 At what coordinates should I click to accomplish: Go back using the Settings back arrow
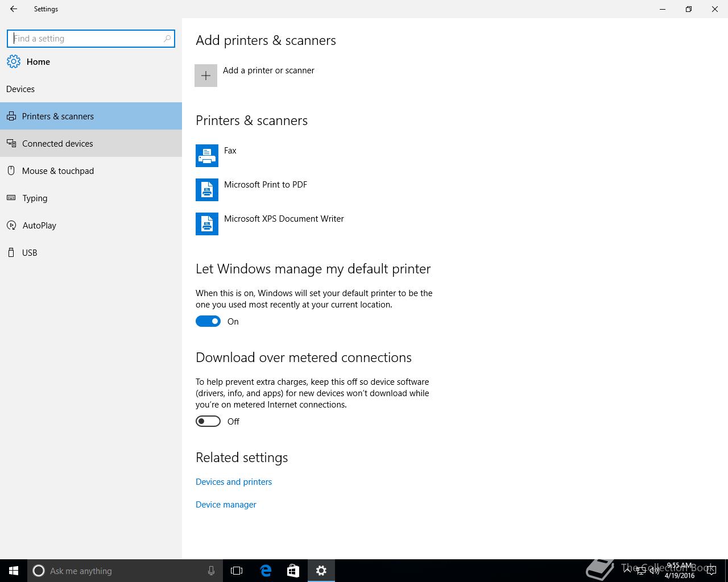pos(14,9)
